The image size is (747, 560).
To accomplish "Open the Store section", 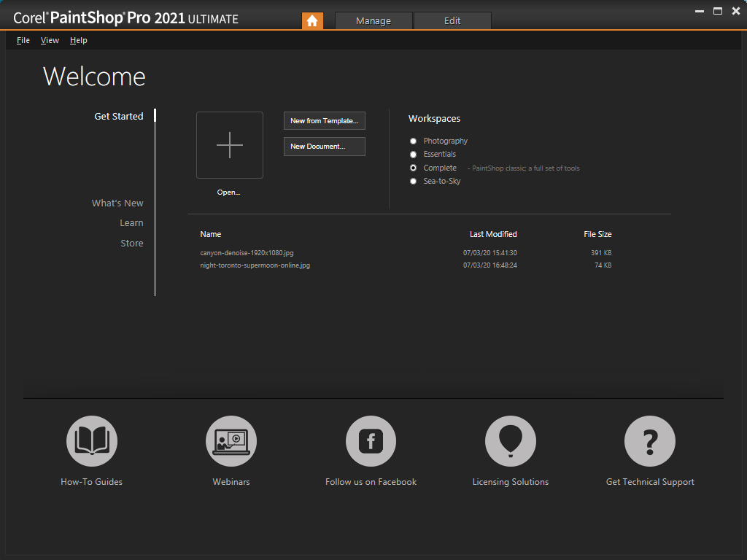I will (x=132, y=244).
